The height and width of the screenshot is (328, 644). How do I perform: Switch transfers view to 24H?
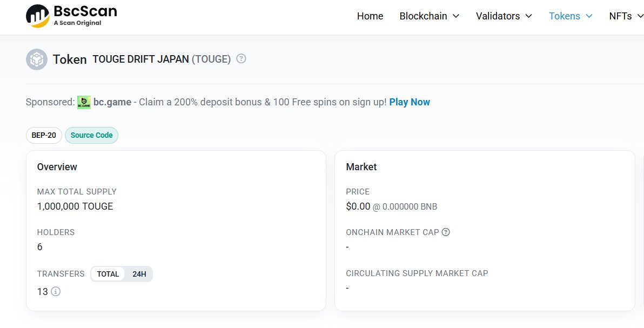[139, 274]
